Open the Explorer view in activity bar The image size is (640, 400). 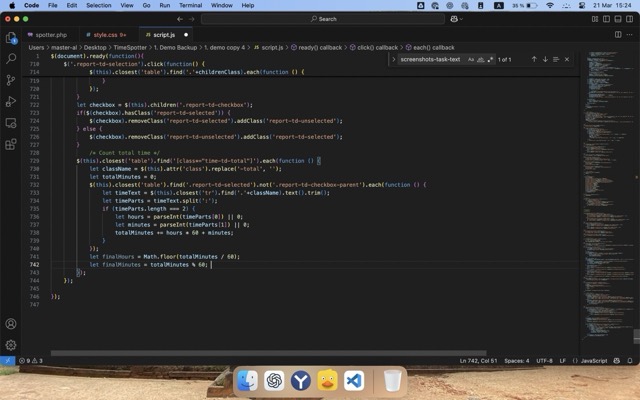pos(11,38)
